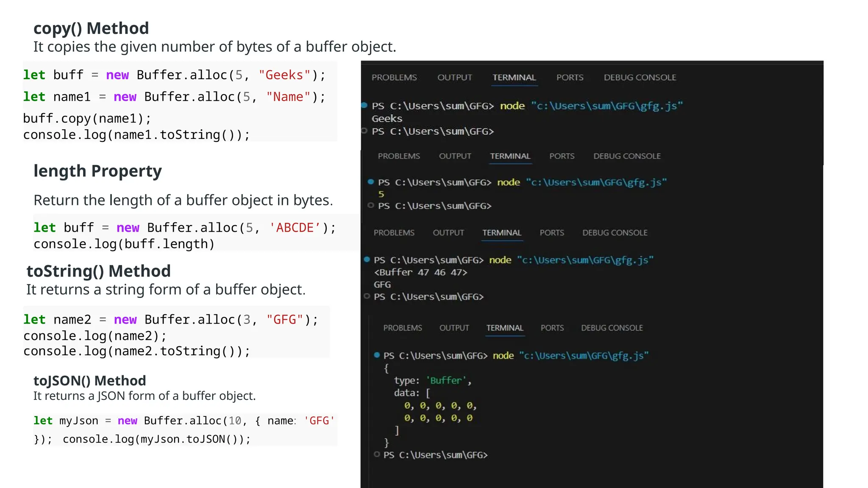The height and width of the screenshot is (488, 868).
Task: Click hollow prompt marker below output 5
Action: [371, 205]
